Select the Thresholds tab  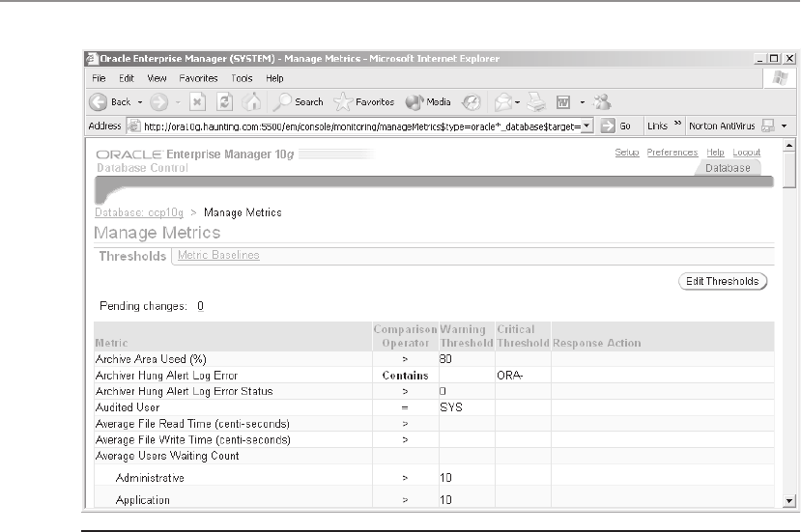pos(132,256)
